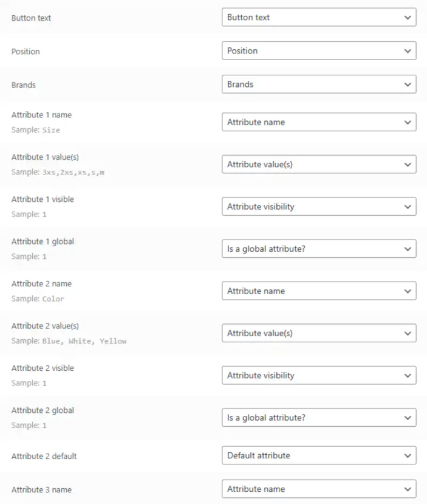Open the Button text mapping dropdown
The width and height of the screenshot is (427, 504).
318,18
